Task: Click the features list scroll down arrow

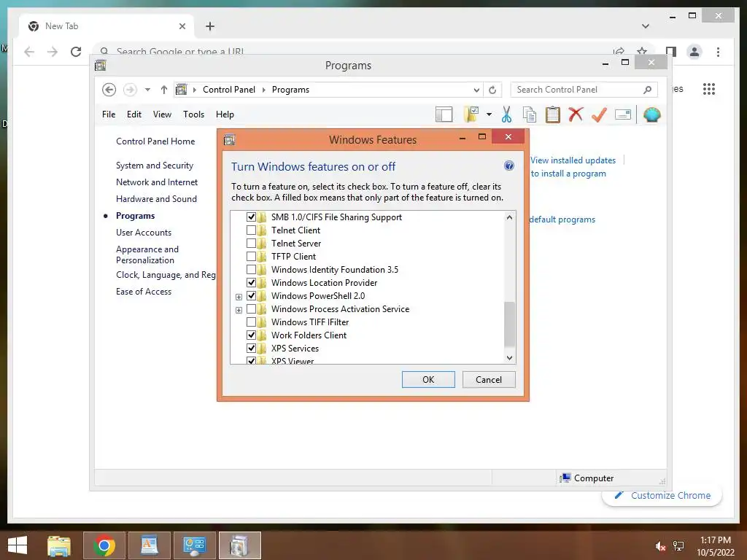Action: pos(509,357)
